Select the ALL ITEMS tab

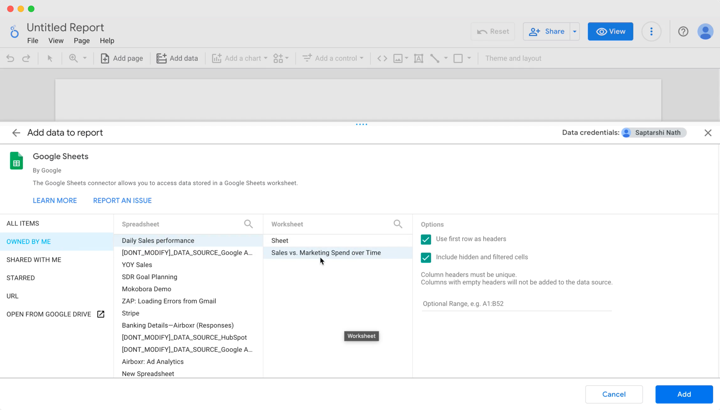(x=56, y=224)
